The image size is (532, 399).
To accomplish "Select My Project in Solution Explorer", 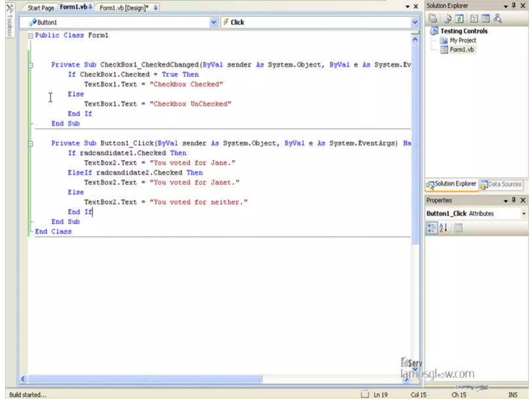I will 463,41.
